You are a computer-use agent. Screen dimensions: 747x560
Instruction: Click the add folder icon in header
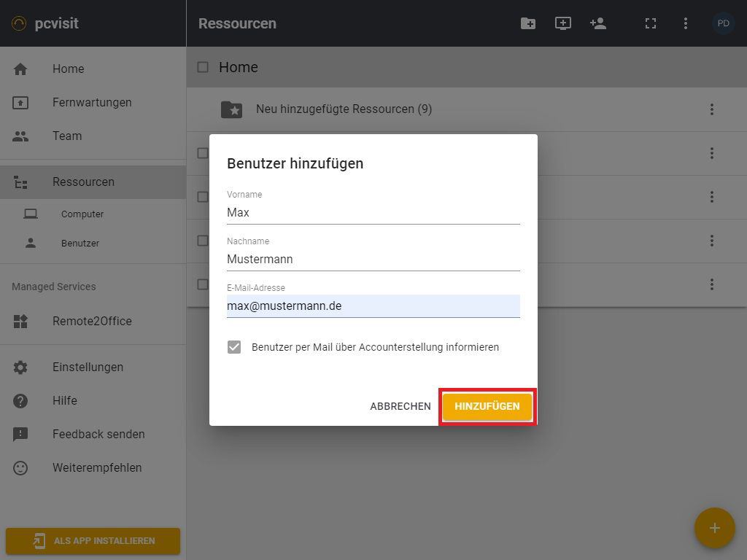click(527, 23)
